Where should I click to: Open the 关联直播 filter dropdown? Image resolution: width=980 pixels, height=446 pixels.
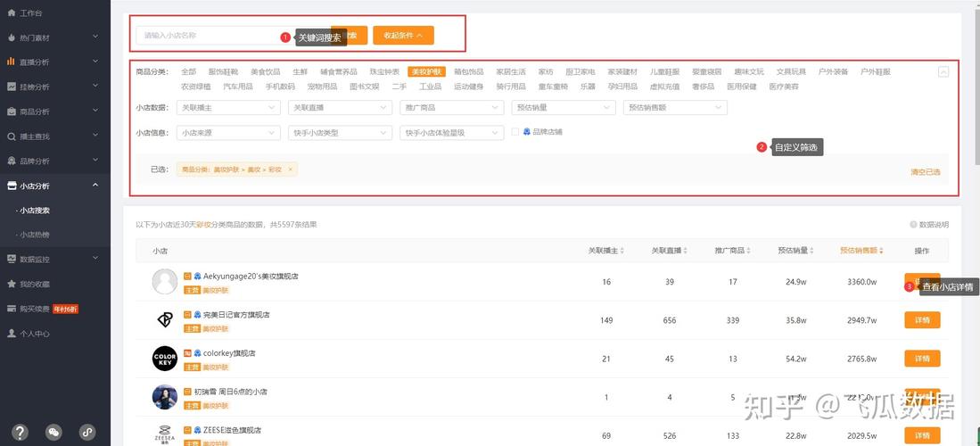click(x=340, y=108)
